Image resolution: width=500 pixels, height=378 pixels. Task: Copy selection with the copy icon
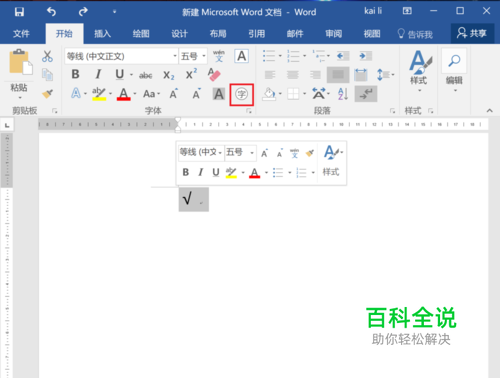(47, 75)
